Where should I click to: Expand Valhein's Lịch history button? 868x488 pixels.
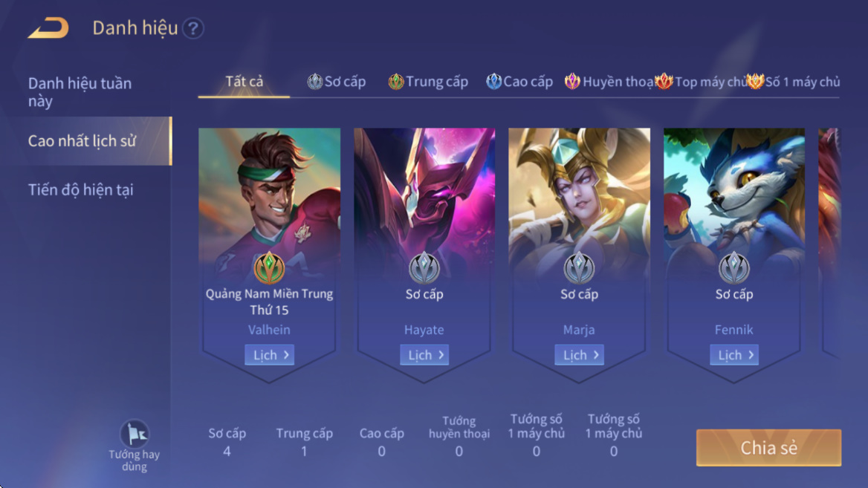[269, 355]
